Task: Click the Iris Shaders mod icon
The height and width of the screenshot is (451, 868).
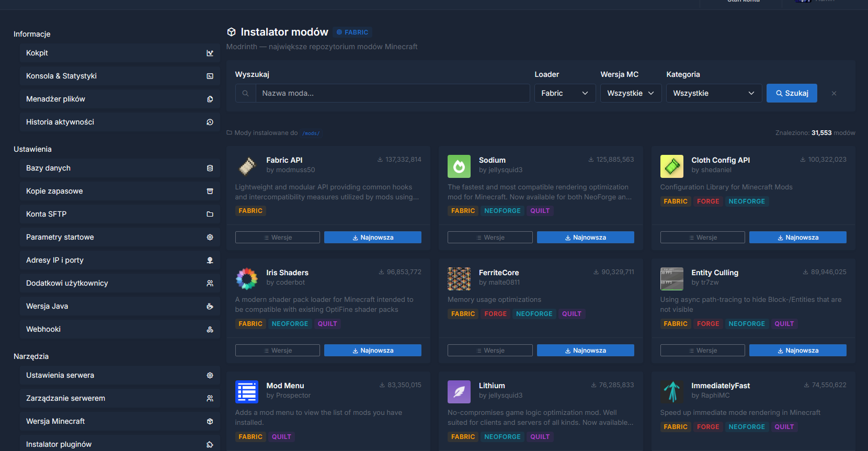Action: [246, 279]
